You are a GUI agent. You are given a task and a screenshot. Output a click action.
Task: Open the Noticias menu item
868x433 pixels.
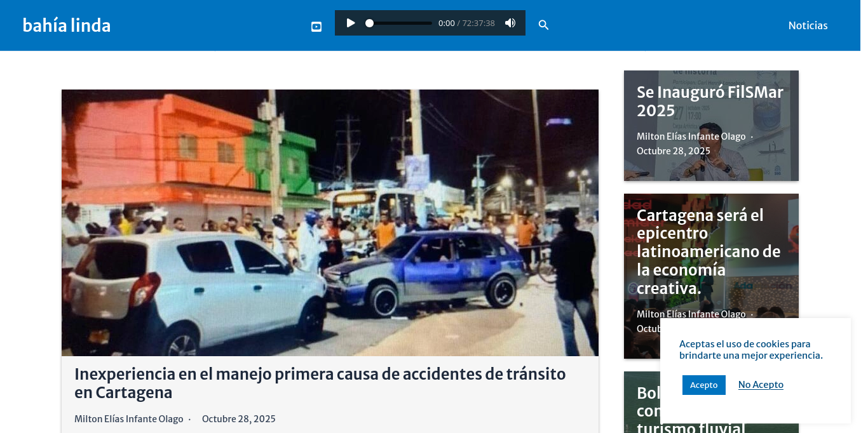(808, 25)
